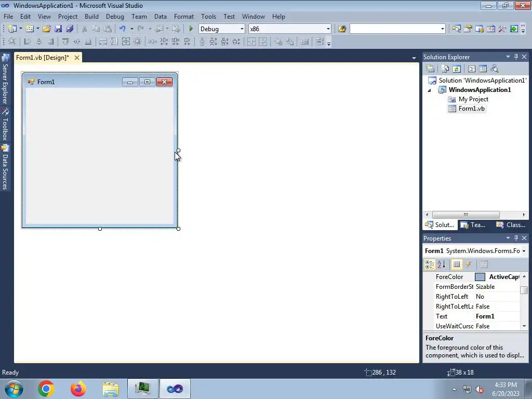Select Form1.vb in Solution Explorer
This screenshot has width=532, height=399.
(x=467, y=109)
